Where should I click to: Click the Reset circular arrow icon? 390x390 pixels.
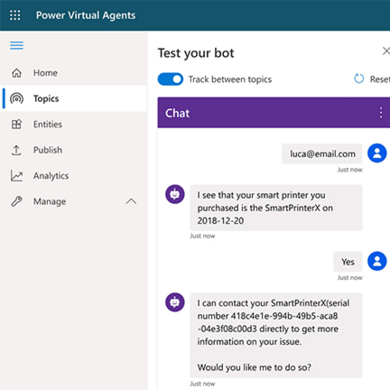[x=359, y=79]
